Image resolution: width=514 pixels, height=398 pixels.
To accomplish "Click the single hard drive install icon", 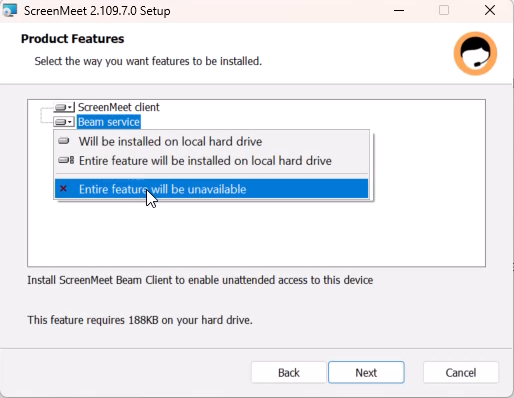I will 64,141.
